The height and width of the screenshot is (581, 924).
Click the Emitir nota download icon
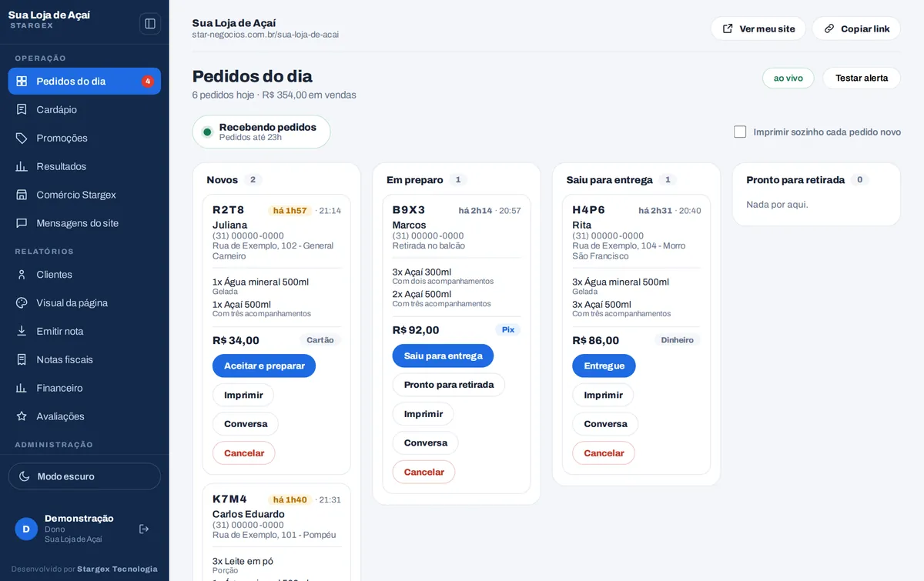[22, 332]
